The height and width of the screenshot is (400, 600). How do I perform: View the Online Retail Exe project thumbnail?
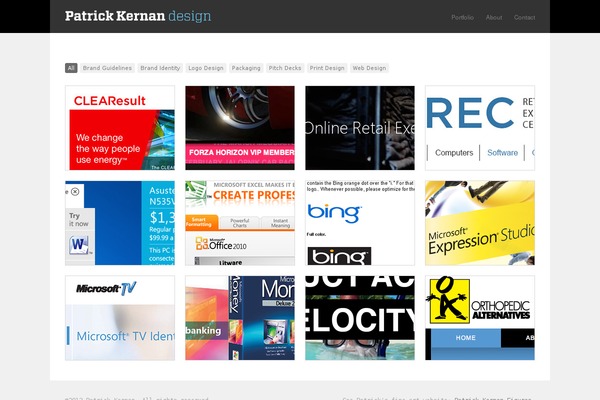(x=360, y=128)
